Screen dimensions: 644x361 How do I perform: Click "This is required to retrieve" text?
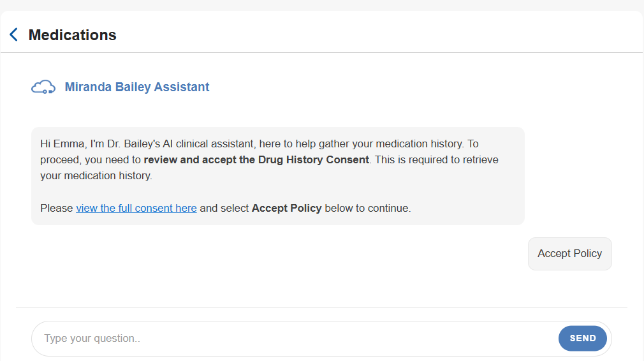click(437, 160)
